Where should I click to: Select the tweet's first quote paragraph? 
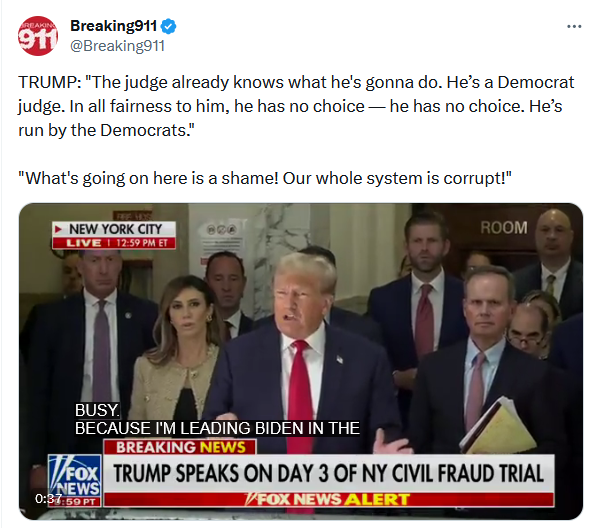click(296, 106)
